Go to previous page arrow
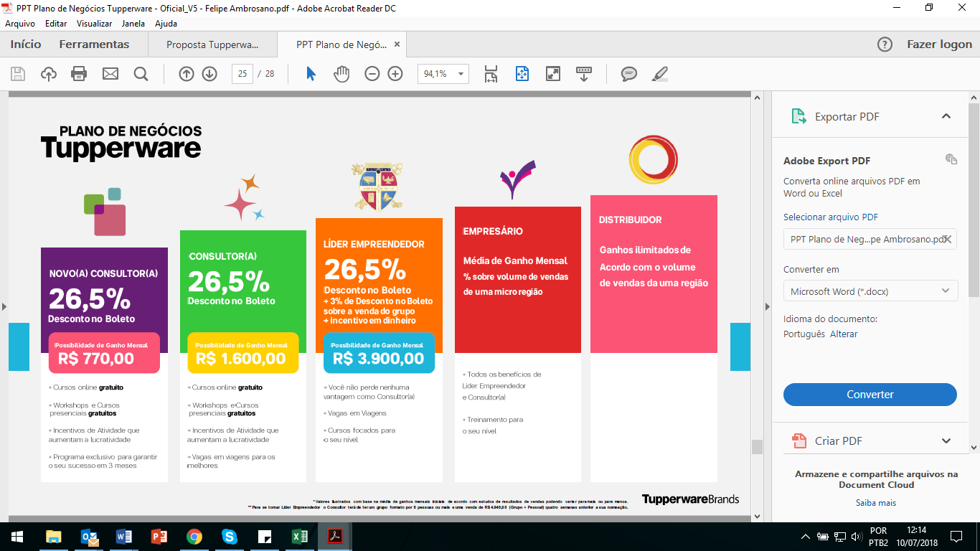 coord(187,74)
